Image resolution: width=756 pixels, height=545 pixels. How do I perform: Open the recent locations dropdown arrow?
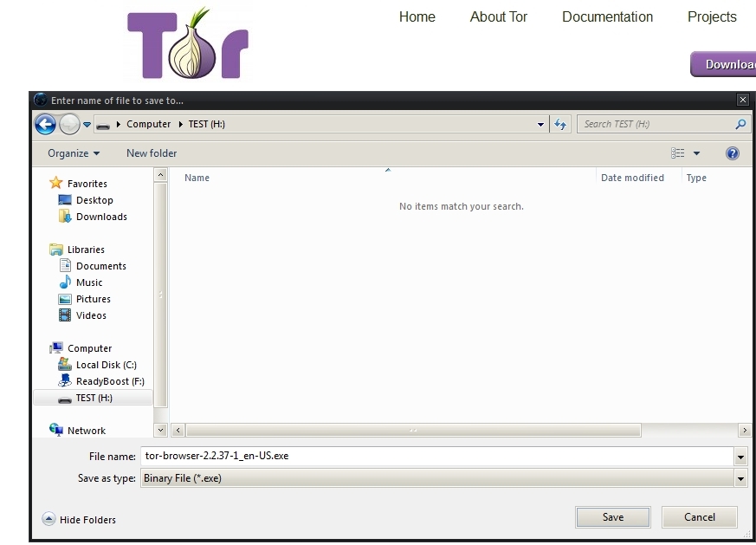[87, 125]
